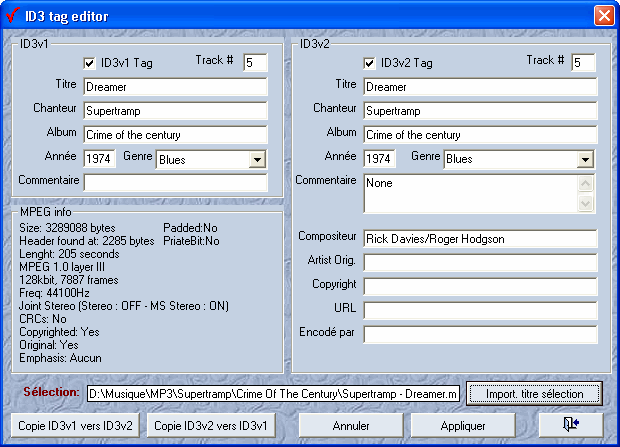This screenshot has width=620, height=447.
Task: Click the red checkmark title bar icon
Action: tap(13, 15)
